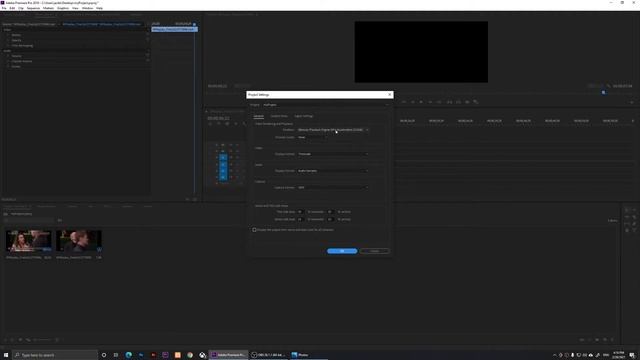Show hidden system tray icons

click(554, 355)
